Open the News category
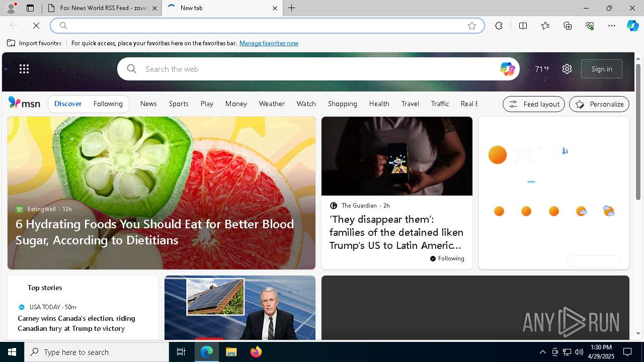The image size is (644, 362). click(x=148, y=104)
